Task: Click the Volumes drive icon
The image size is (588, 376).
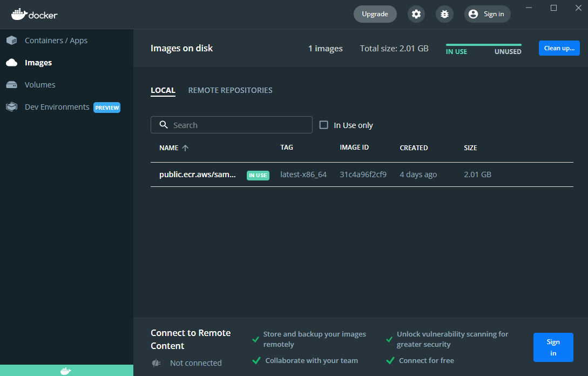Action: point(12,85)
